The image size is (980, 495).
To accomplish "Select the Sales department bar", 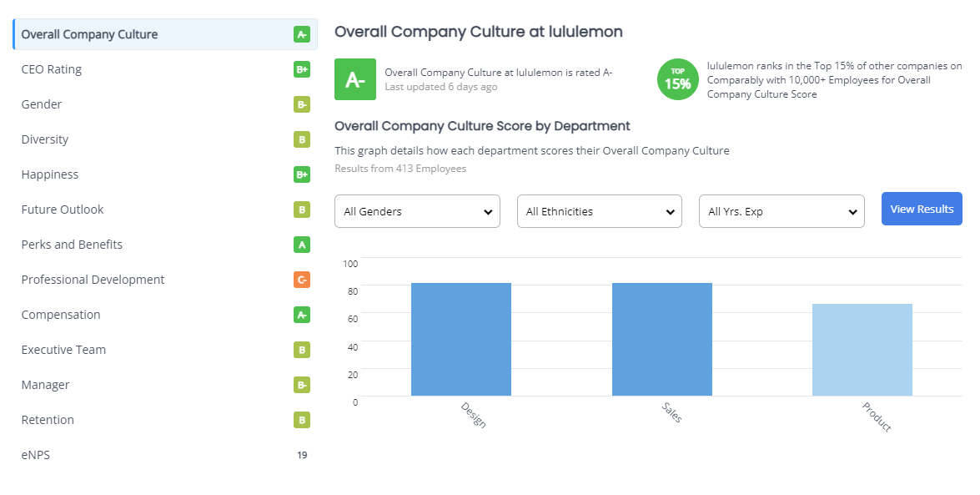I will click(662, 339).
